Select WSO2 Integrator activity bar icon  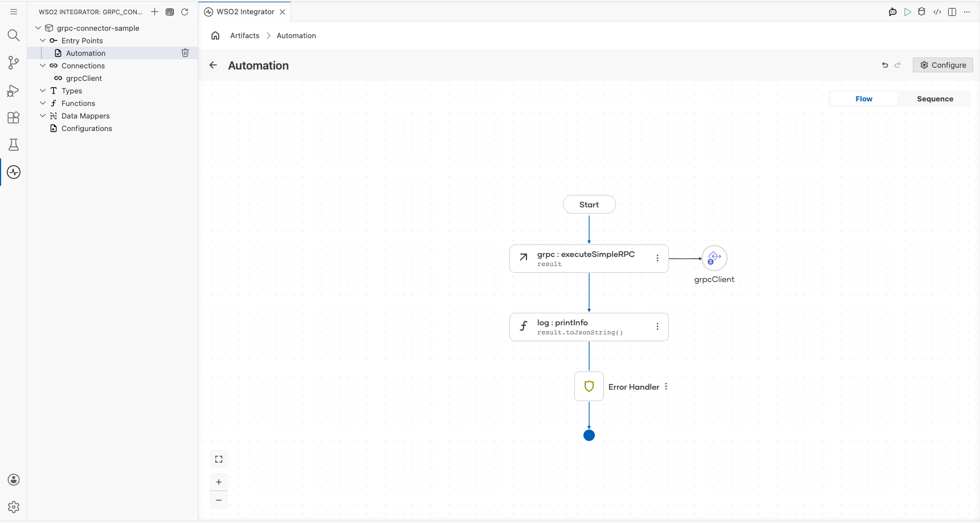[14, 172]
